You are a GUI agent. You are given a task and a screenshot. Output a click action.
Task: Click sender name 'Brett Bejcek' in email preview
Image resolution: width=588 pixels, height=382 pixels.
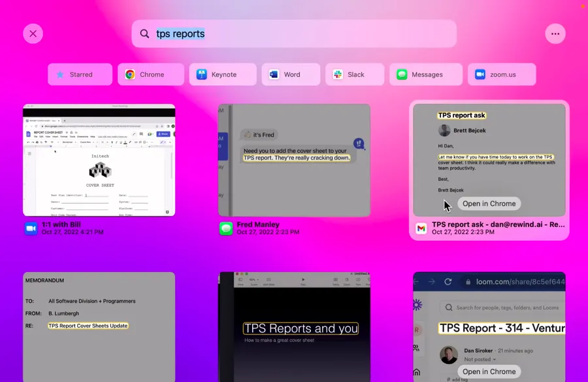tap(470, 130)
